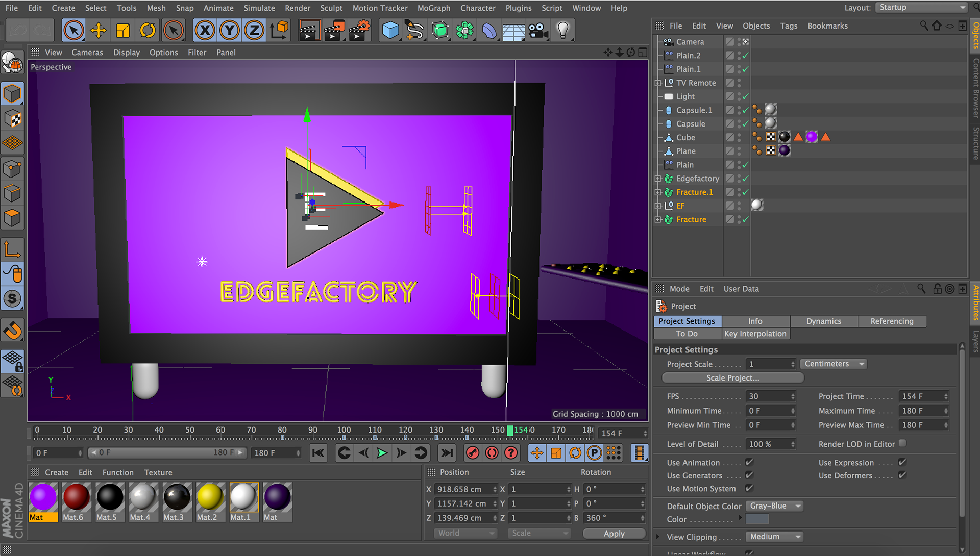Toggle Use Expression checkbox
Image resolution: width=980 pixels, height=556 pixels.
(x=902, y=462)
